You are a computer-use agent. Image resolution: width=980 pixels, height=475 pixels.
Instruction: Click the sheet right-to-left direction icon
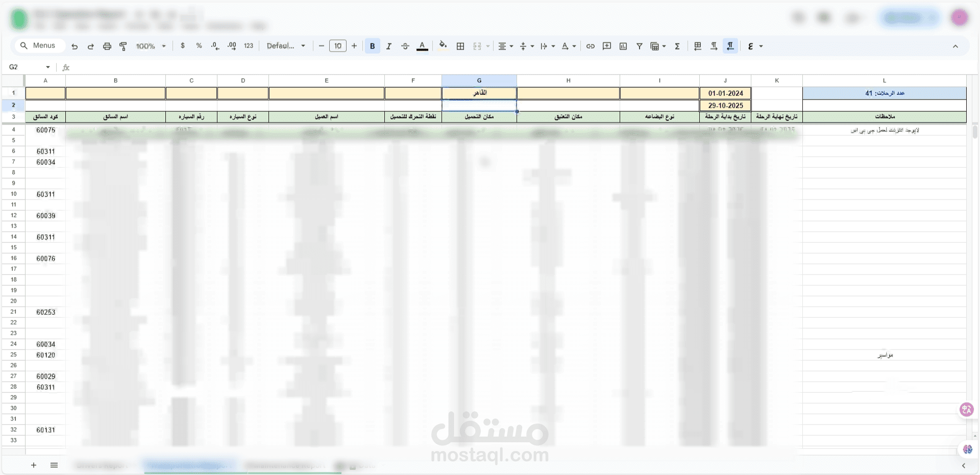click(x=698, y=46)
